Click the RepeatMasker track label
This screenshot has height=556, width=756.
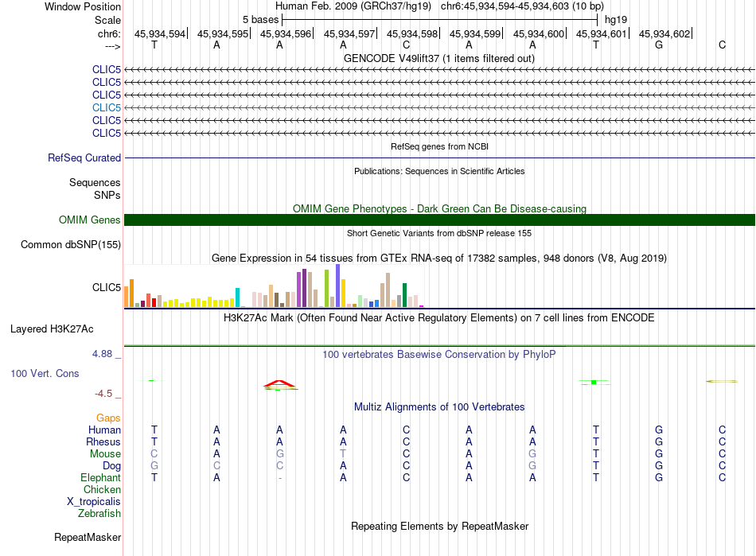click(x=88, y=537)
